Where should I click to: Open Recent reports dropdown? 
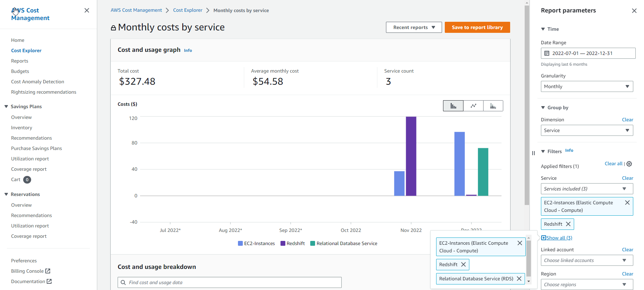tap(414, 27)
